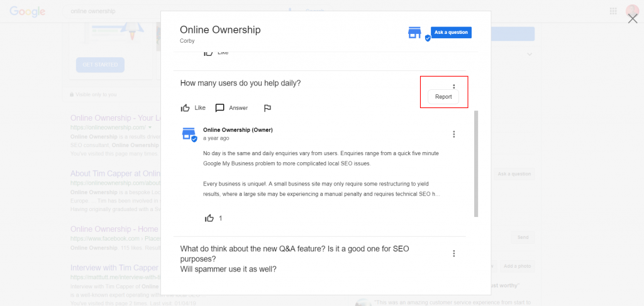Click the dialog title Online Ownership
The width and height of the screenshot is (644, 306).
(x=220, y=30)
